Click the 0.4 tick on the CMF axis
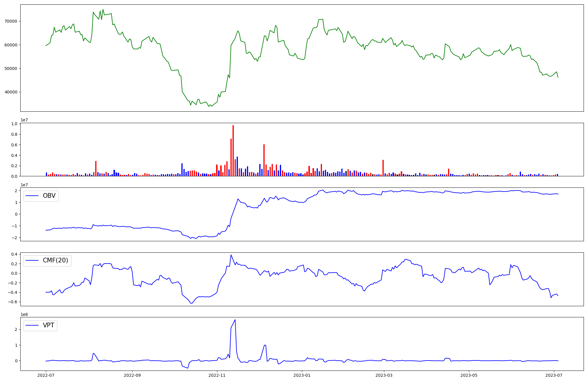588x382 pixels. [x=14, y=254]
